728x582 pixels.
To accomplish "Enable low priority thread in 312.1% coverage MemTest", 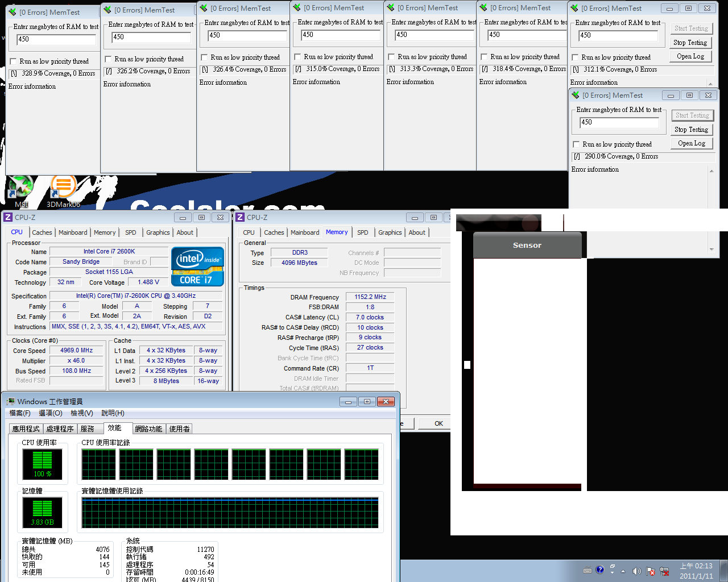I will tap(575, 57).
